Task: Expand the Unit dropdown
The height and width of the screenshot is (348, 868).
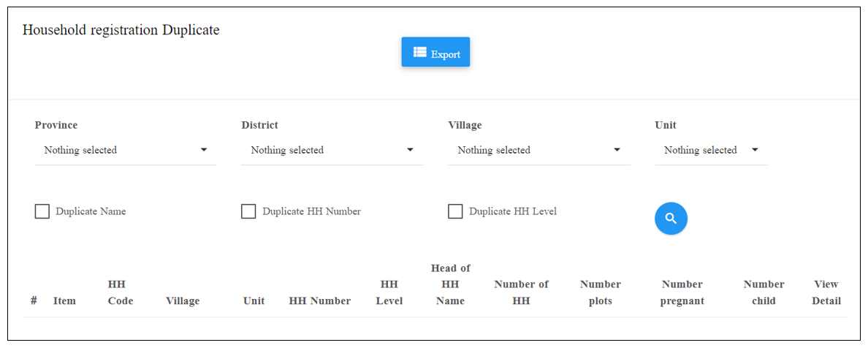Action: [x=712, y=150]
